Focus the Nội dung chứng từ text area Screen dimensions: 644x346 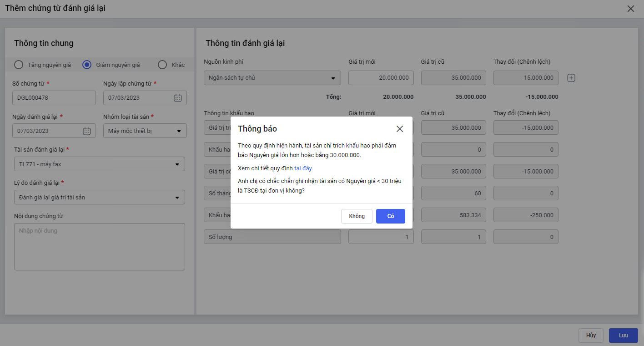click(99, 246)
